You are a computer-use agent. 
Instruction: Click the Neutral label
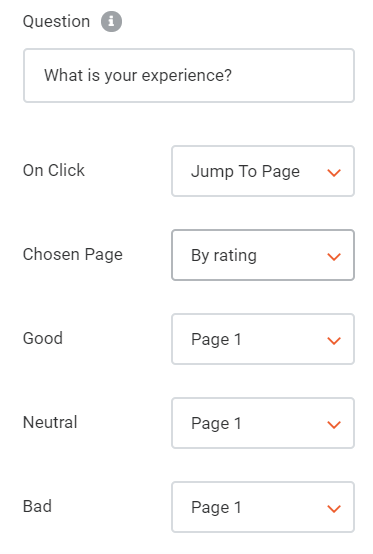click(x=50, y=422)
